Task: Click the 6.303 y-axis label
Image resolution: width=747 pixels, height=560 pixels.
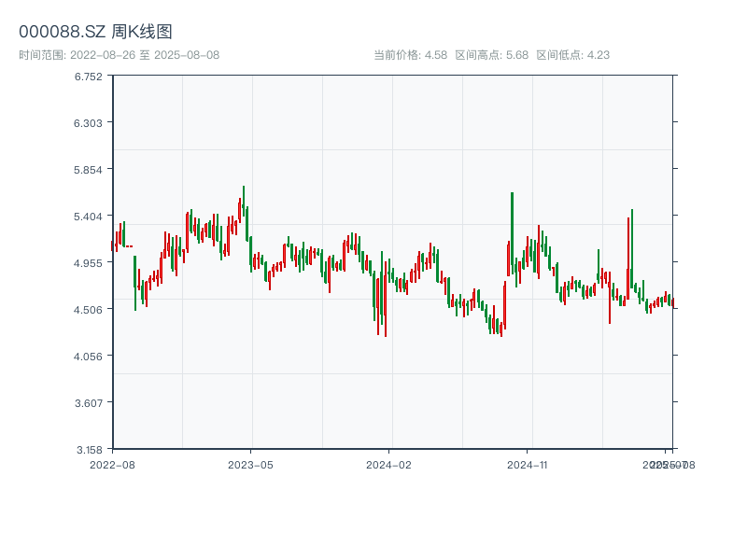Action: (x=89, y=123)
